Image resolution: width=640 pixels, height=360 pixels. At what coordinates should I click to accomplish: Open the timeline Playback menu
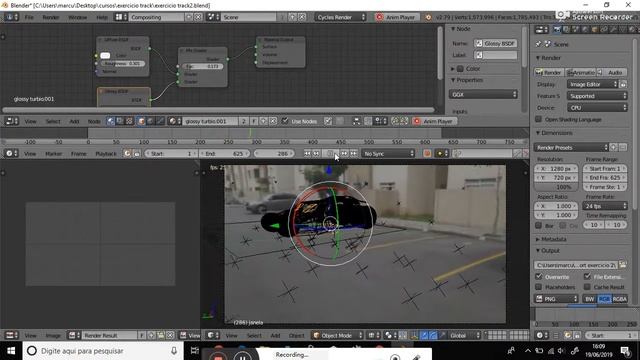(106, 153)
